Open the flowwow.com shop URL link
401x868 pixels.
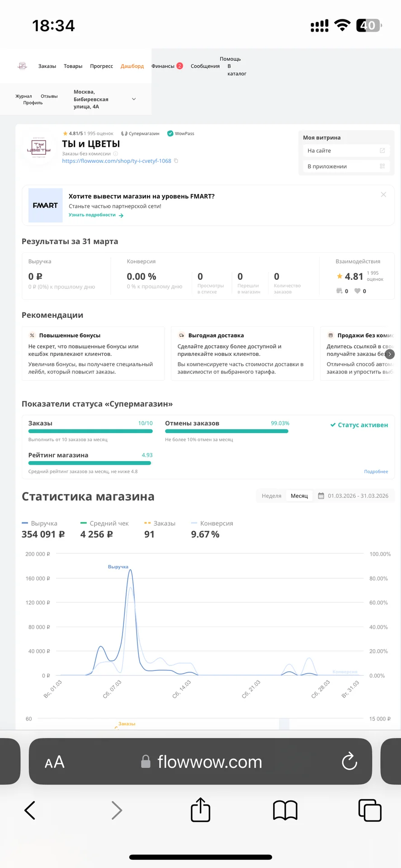(x=117, y=161)
